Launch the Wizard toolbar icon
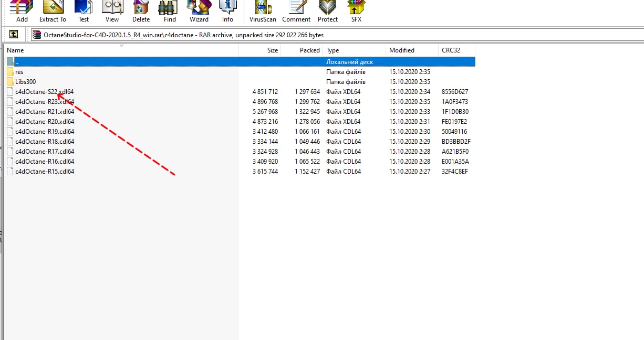The width and height of the screenshot is (644, 340). coord(199,7)
